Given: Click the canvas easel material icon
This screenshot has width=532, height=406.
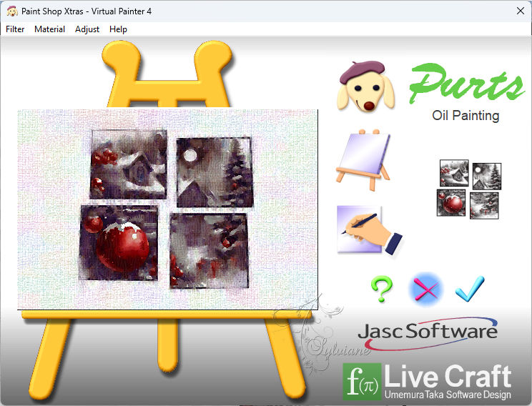Looking at the screenshot, I should pyautogui.click(x=363, y=159).
